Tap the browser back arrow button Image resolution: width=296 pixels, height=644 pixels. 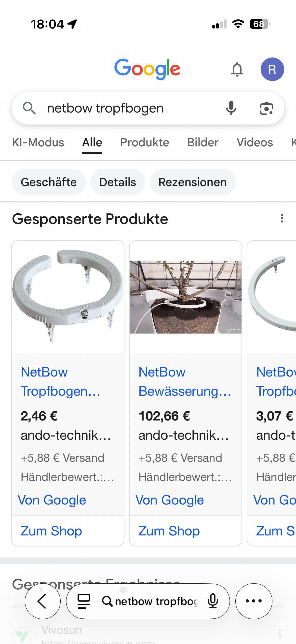42,601
